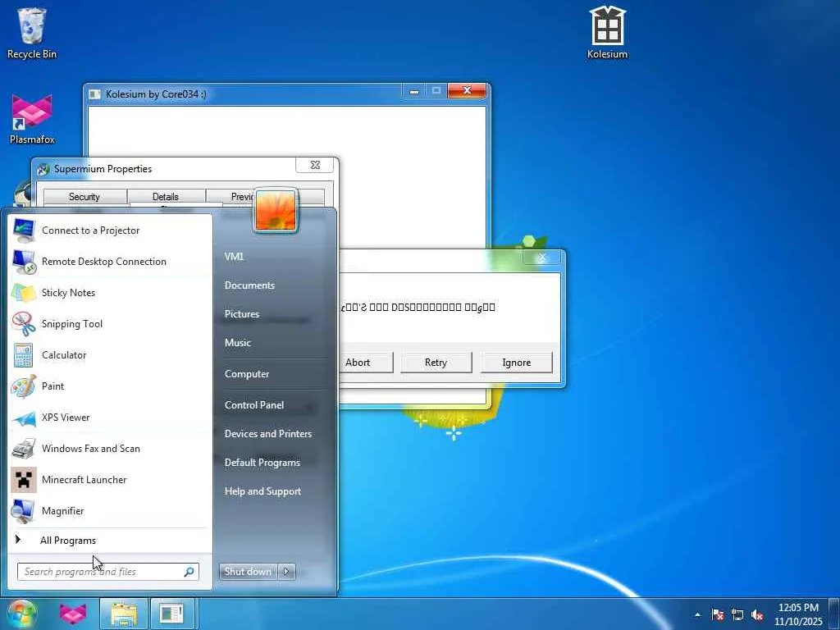Show hidden tray icons arrow

[x=697, y=614]
